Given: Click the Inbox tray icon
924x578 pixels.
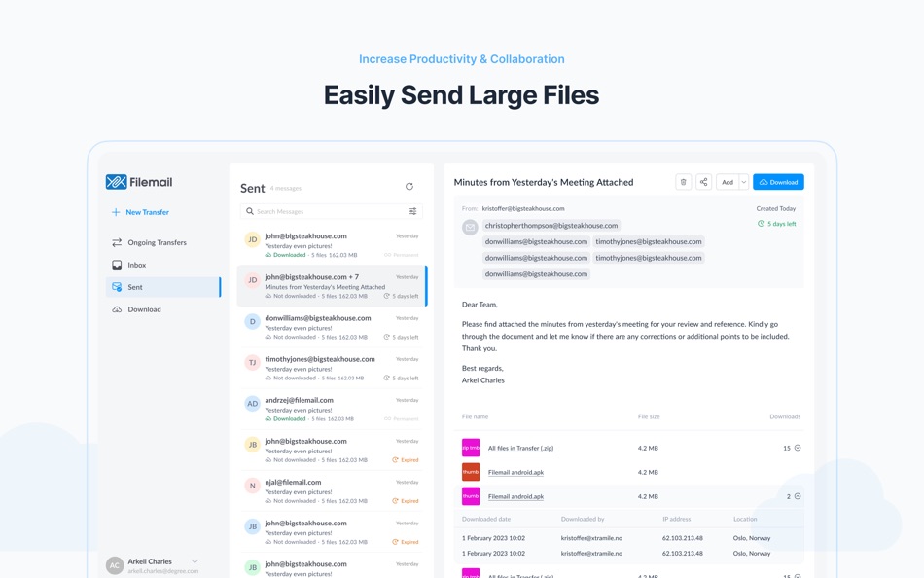Looking at the screenshot, I should (117, 265).
